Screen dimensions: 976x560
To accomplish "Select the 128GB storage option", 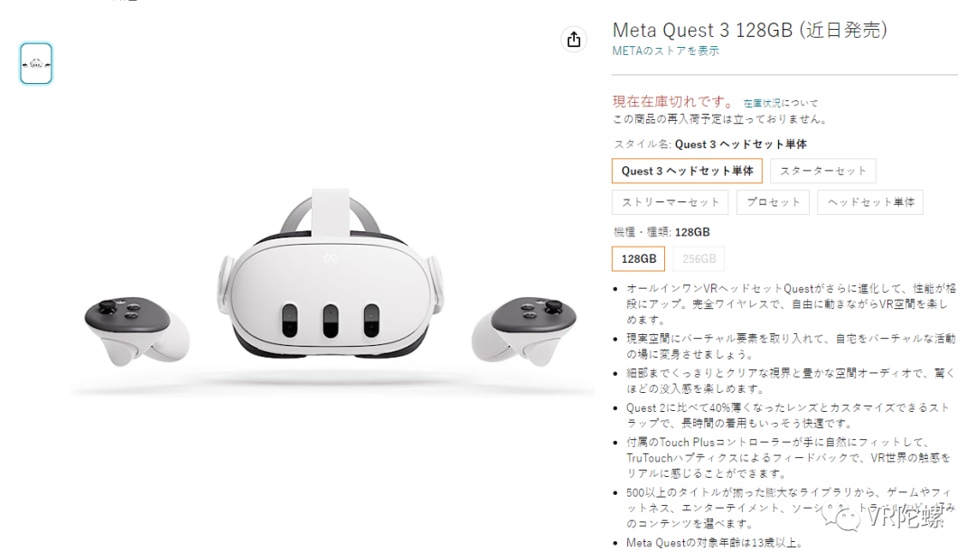I will click(639, 259).
